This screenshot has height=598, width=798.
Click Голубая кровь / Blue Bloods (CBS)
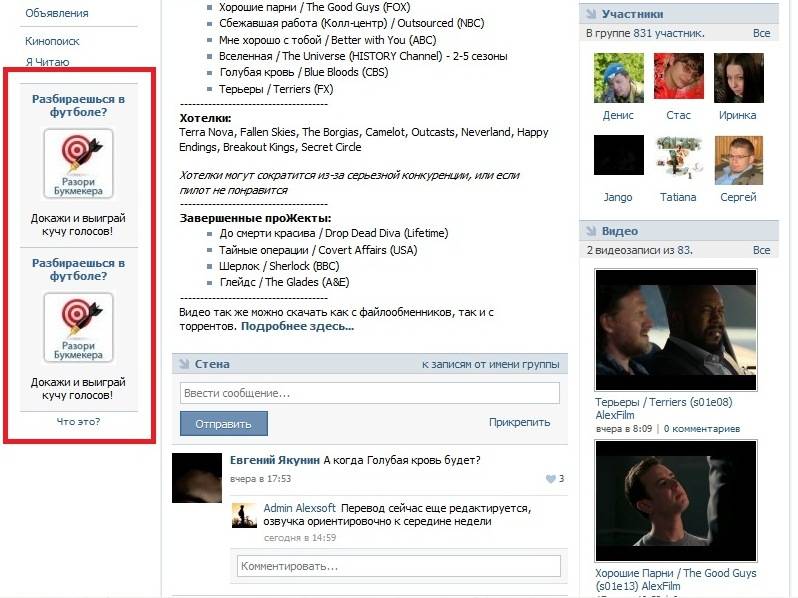tap(304, 72)
